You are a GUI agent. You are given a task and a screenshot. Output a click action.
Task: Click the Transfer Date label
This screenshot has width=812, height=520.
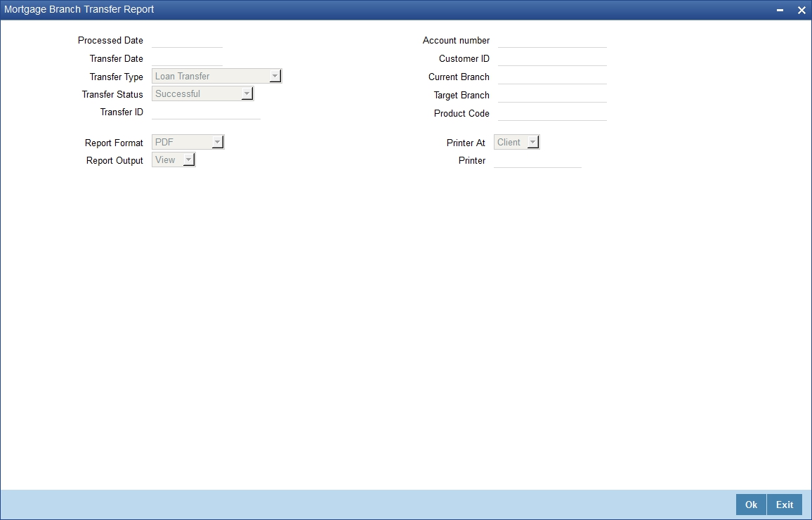(x=116, y=58)
